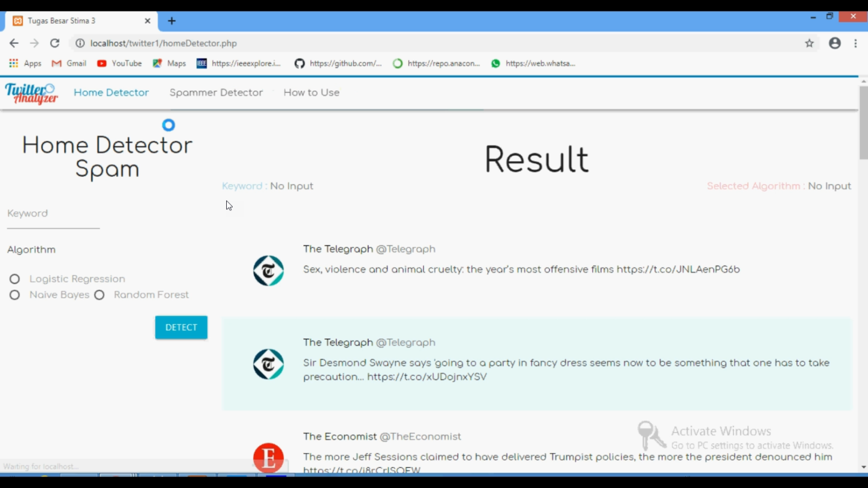868x488 pixels.
Task: Open the Apps bookmark shortcut
Action: pos(25,64)
